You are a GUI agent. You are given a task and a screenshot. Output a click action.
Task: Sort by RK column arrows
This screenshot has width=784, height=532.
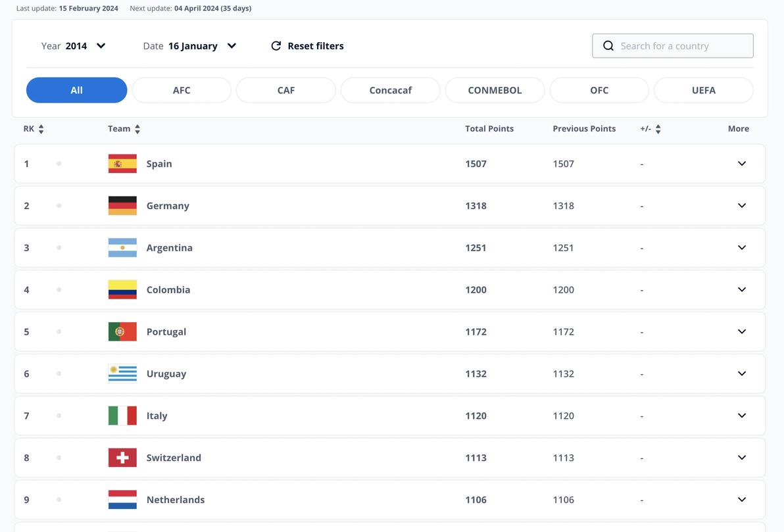41,129
